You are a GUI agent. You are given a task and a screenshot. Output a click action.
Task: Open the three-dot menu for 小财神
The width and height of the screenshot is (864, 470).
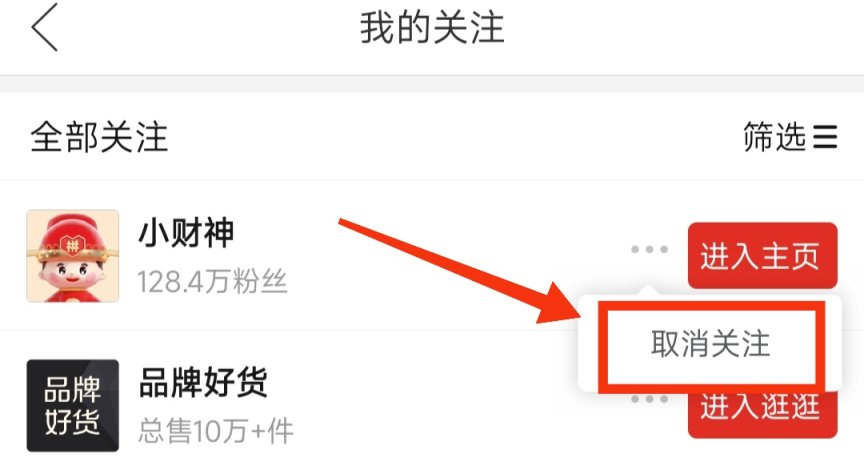point(649,250)
